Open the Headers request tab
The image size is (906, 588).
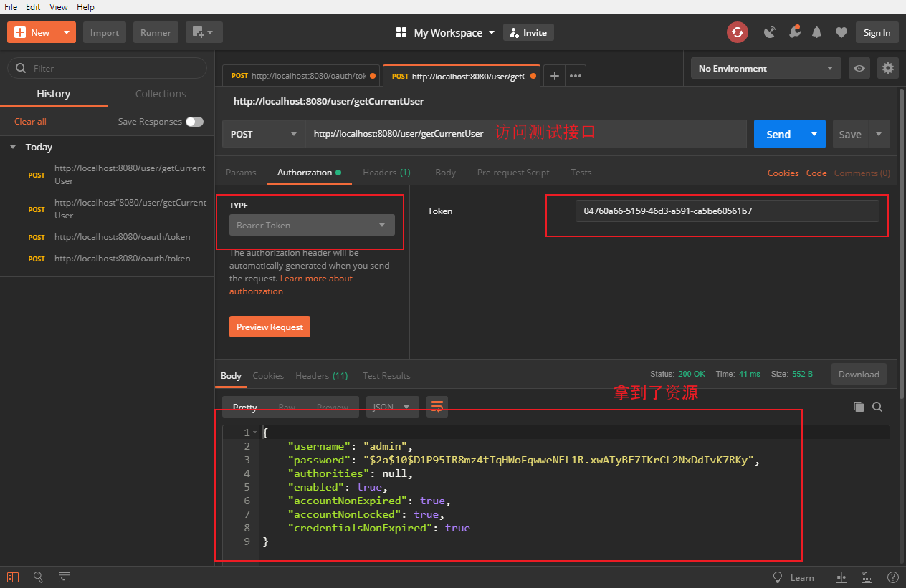(x=386, y=173)
